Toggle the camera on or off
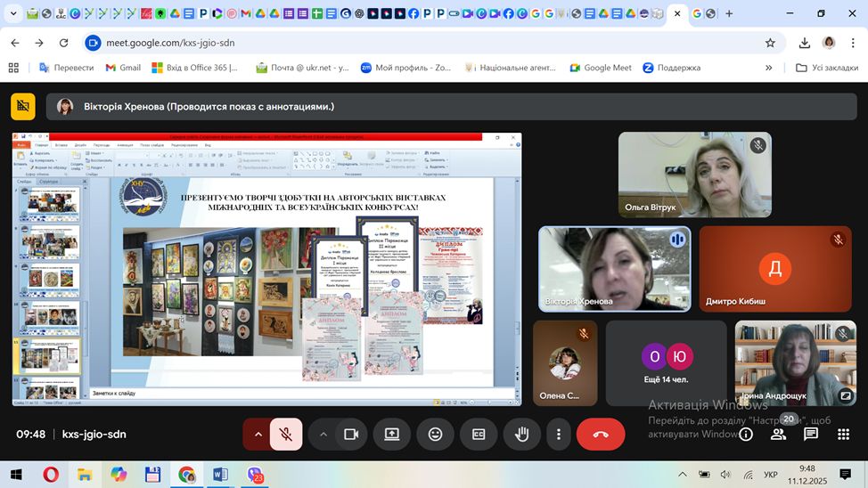Viewport: 868px width, 488px height. pos(350,435)
